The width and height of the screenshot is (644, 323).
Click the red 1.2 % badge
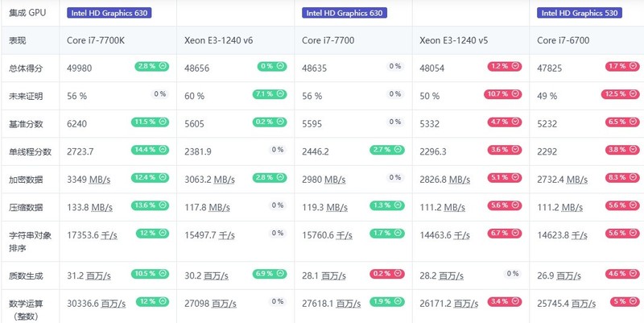click(x=505, y=66)
